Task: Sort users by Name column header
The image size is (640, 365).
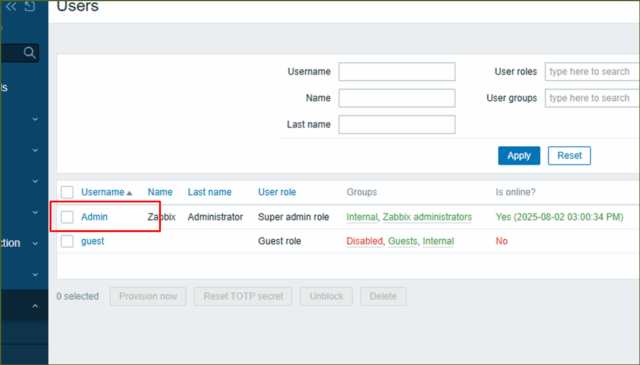Action: (x=160, y=192)
